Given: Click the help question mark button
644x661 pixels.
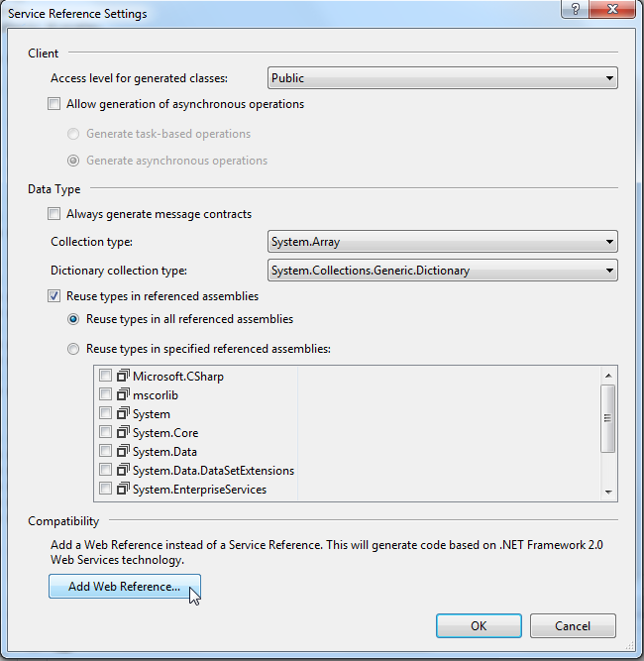Looking at the screenshot, I should click(575, 11).
